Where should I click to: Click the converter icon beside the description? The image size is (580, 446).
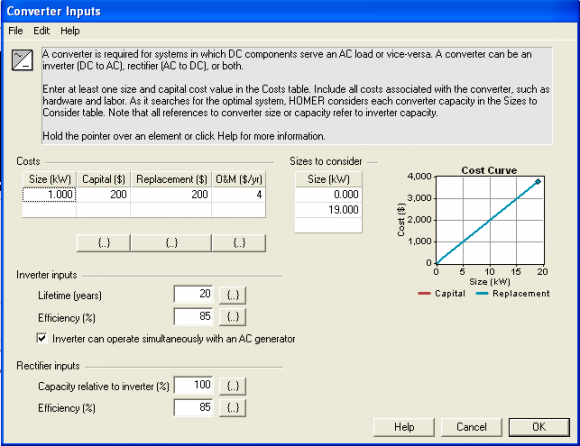click(22, 60)
